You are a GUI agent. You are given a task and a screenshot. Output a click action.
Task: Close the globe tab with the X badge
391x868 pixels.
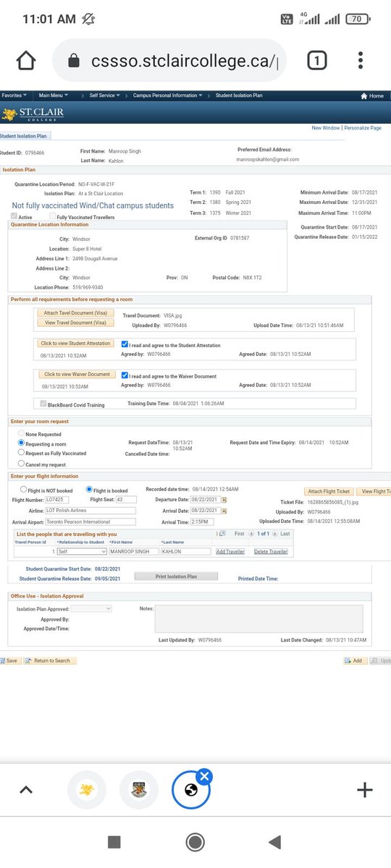click(204, 776)
